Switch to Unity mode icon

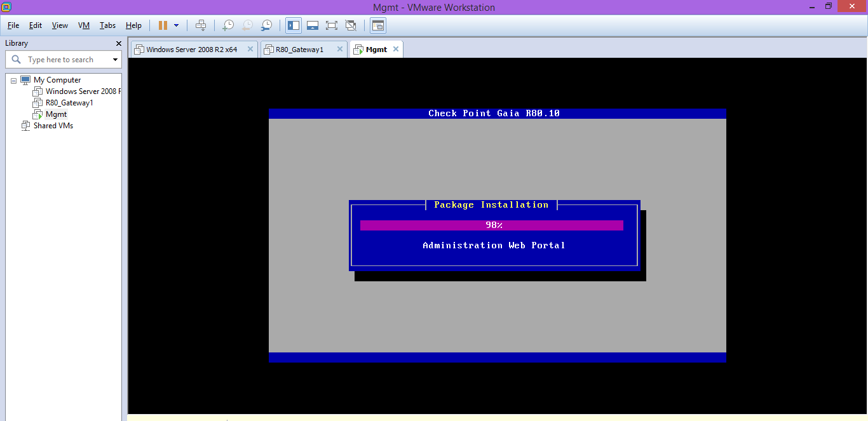pyautogui.click(x=351, y=25)
